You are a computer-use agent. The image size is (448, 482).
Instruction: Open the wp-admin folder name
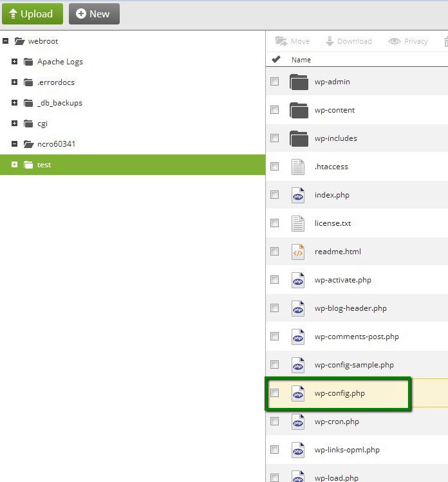click(x=332, y=82)
